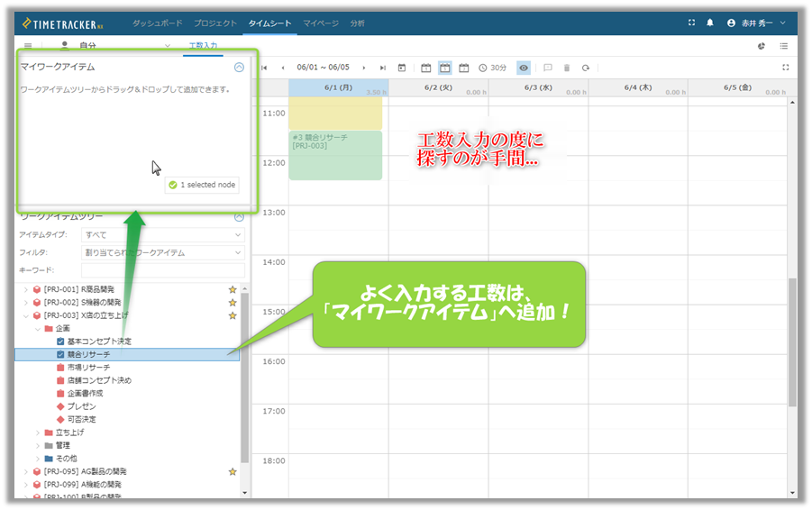Collapse the マイワークアイテム panel
This screenshot has height=510, width=812.
coord(239,68)
